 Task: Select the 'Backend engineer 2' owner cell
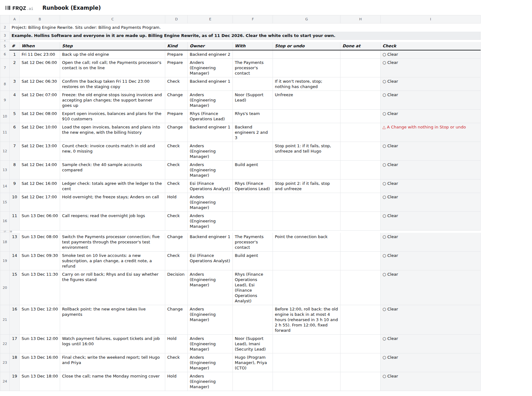210,55
